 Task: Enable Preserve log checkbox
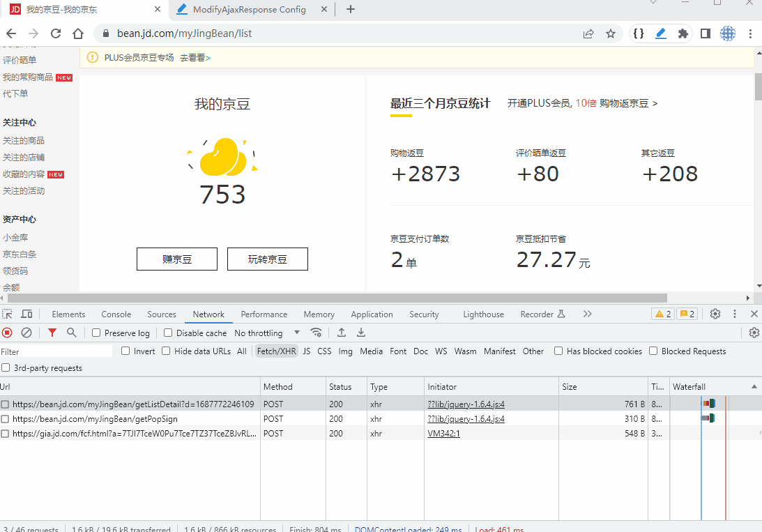(x=96, y=333)
